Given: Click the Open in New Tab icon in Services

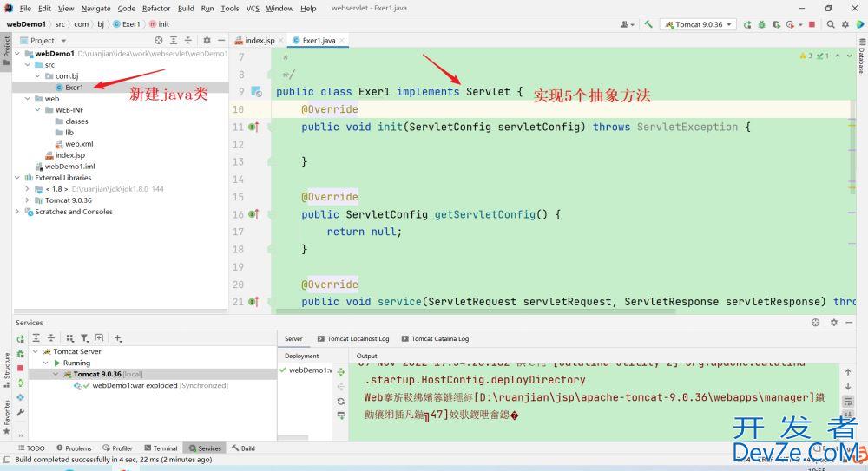Looking at the screenshot, I should click(x=99, y=338).
